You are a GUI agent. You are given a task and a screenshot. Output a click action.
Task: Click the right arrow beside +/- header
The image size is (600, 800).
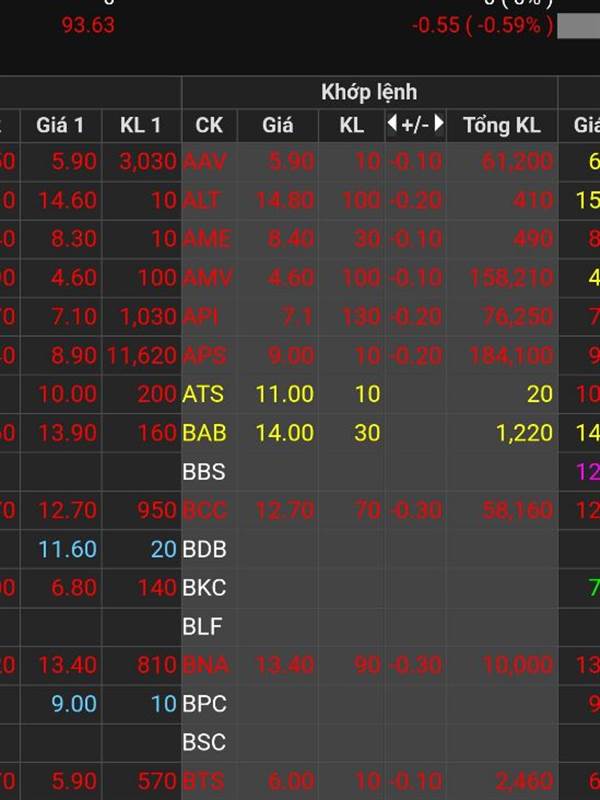point(439,123)
